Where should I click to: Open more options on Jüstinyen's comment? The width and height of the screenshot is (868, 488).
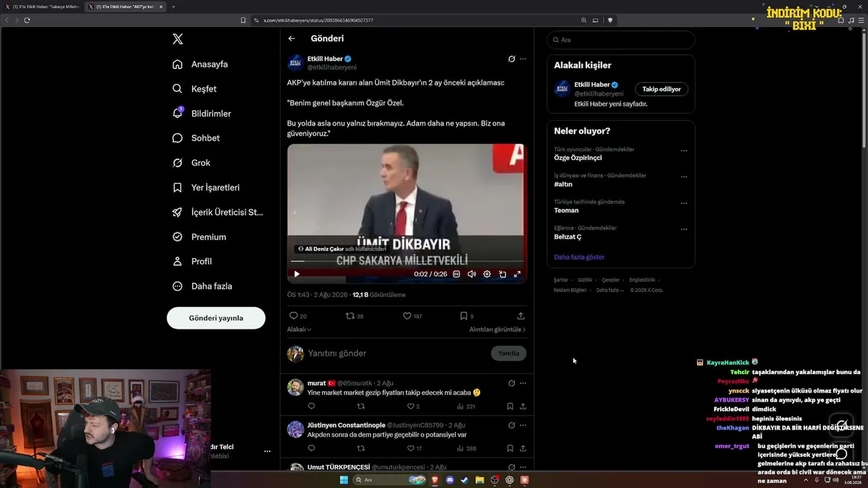click(523, 425)
